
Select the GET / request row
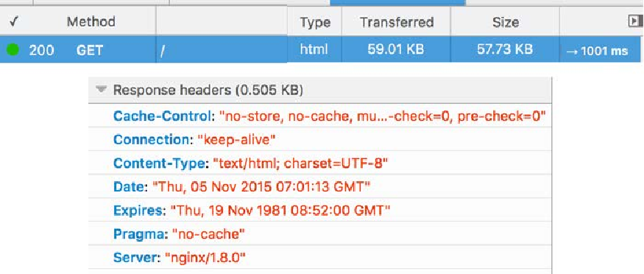coord(320,49)
